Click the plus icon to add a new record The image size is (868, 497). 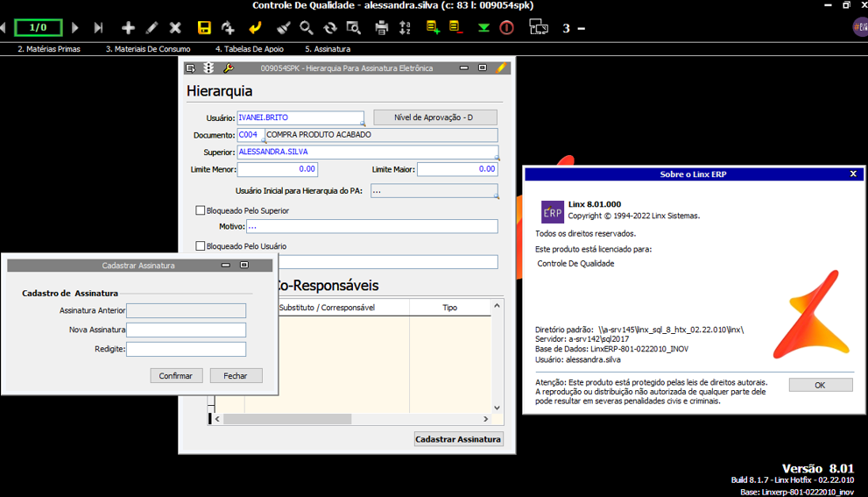[x=128, y=28]
